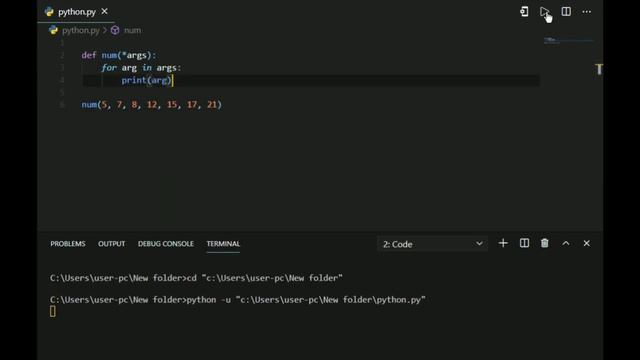Kill terminal with the trash icon
Image resolution: width=640 pixels, height=360 pixels.
[544, 243]
